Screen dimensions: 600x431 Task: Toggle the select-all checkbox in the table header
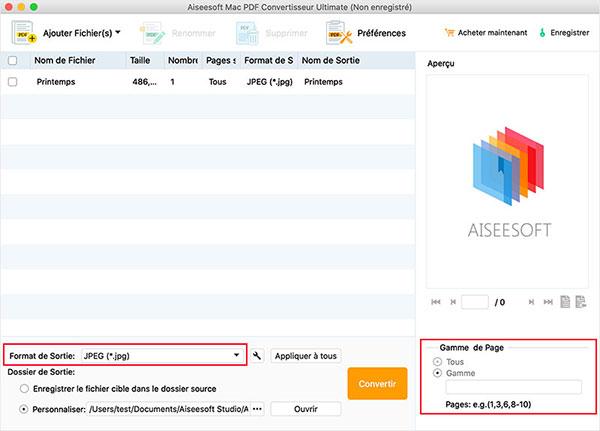[x=12, y=61]
